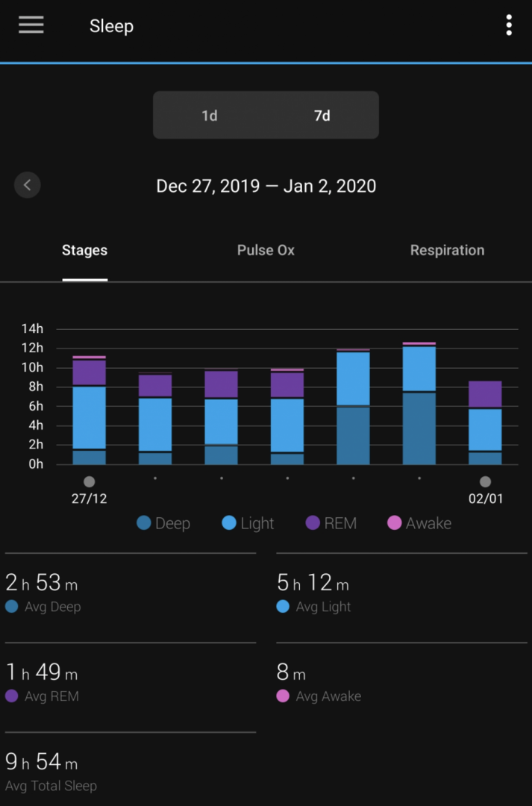Go to previous week with back chevron
532x806 pixels.
[x=28, y=185]
